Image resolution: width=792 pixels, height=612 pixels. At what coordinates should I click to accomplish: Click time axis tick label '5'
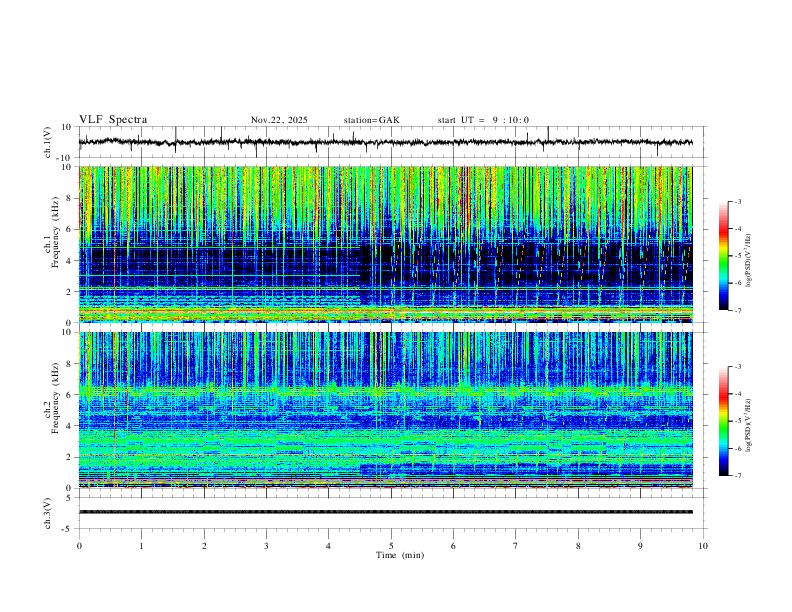click(391, 546)
